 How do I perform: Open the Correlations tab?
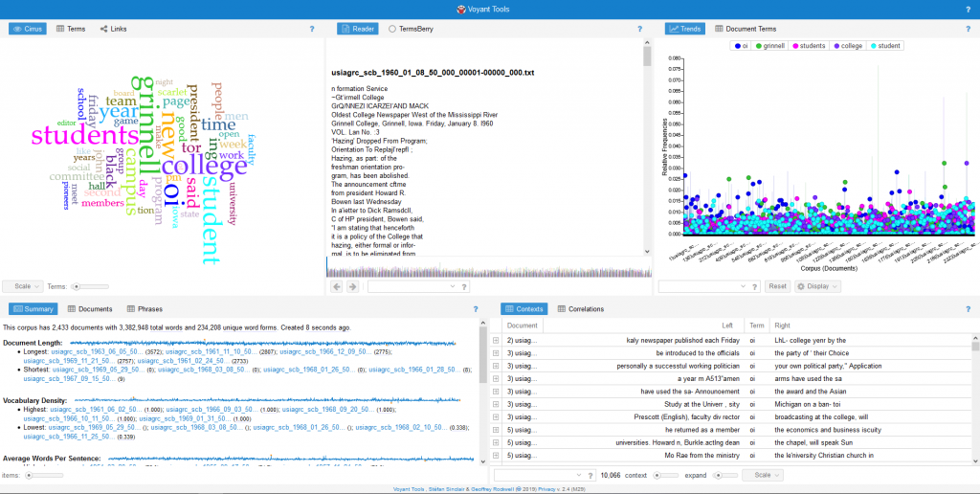coord(581,309)
